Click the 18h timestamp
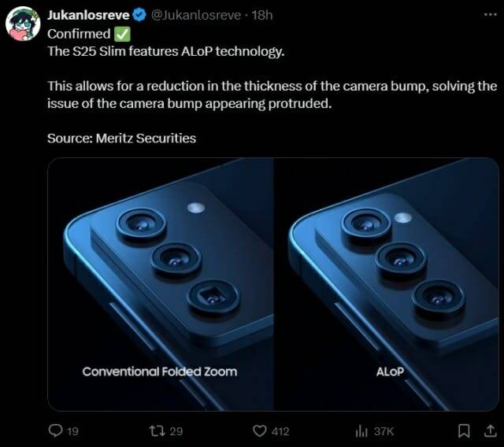This screenshot has height=447, width=504. (x=262, y=15)
